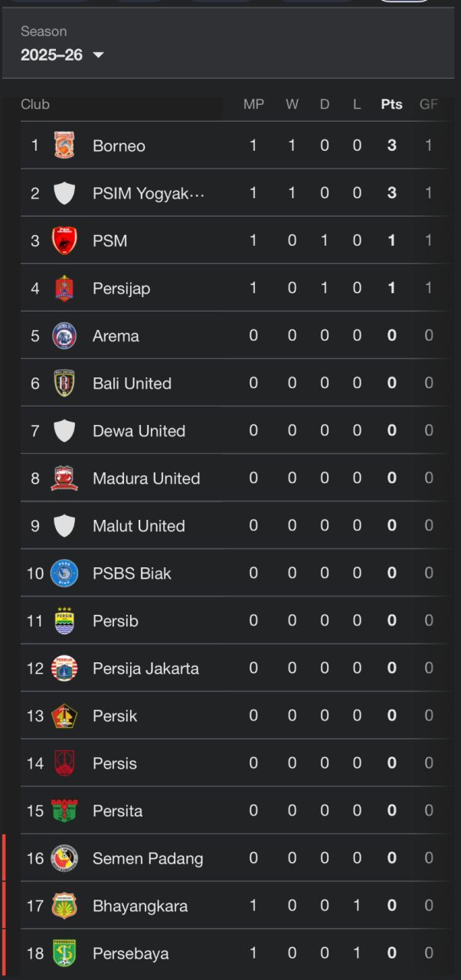This screenshot has width=461, height=980.
Task: Click the PSBS Biak logo
Action: coord(64,573)
